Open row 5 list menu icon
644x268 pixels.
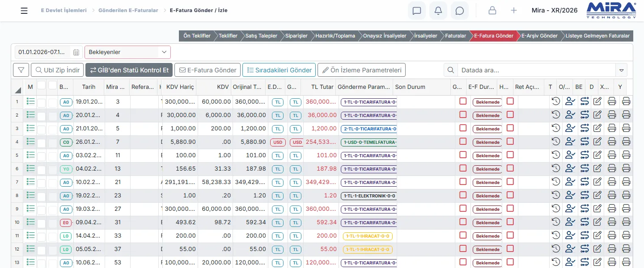pos(30,155)
